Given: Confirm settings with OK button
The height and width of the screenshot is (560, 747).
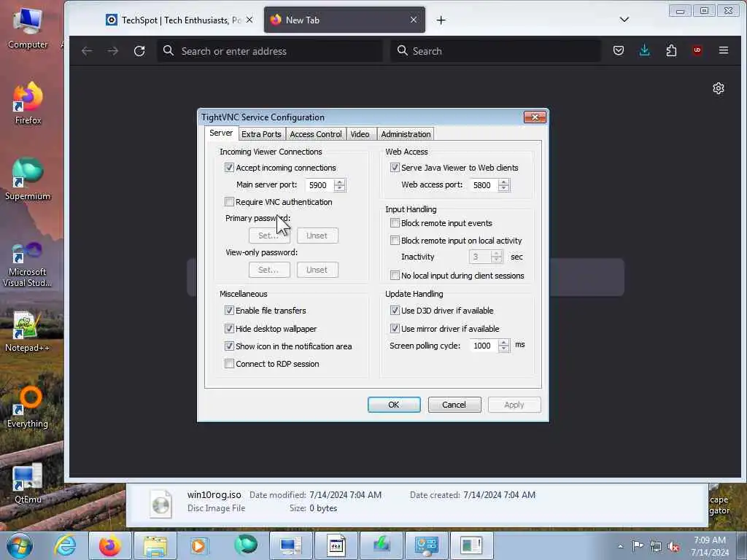Looking at the screenshot, I should [x=394, y=405].
